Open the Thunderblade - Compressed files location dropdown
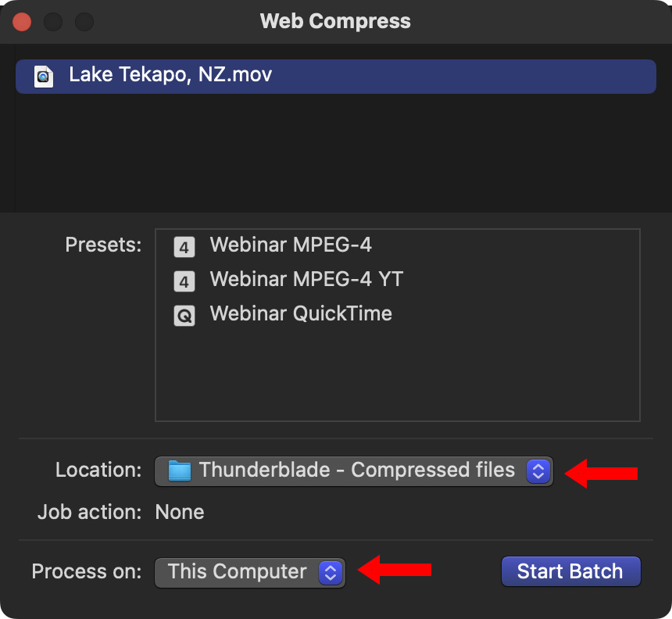672x619 pixels. coord(354,471)
